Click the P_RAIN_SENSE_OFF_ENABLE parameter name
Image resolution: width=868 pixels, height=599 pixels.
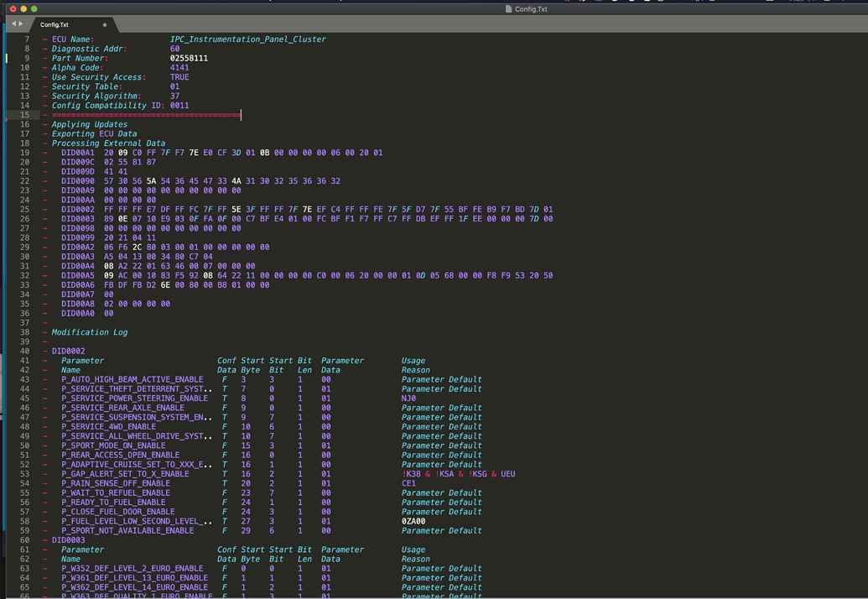(x=119, y=482)
